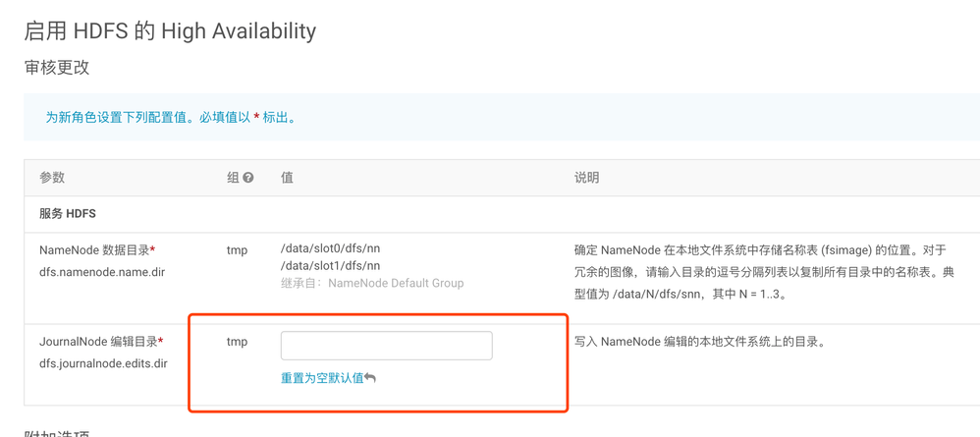The height and width of the screenshot is (437, 980).
Task: Click the 重置为空默认值 link
Action: pos(322,378)
